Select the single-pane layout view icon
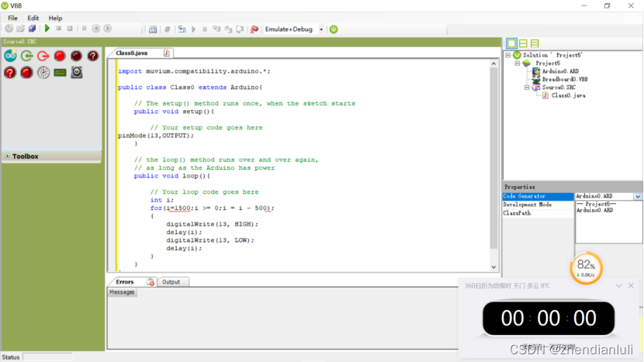Screen dimensions: 644x362 [x=512, y=43]
